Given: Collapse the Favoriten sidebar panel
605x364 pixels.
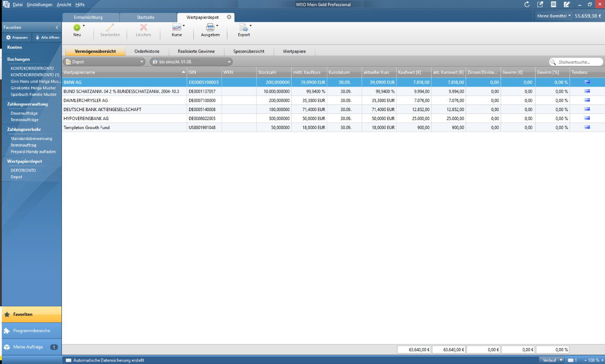Looking at the screenshot, I should point(57,27).
